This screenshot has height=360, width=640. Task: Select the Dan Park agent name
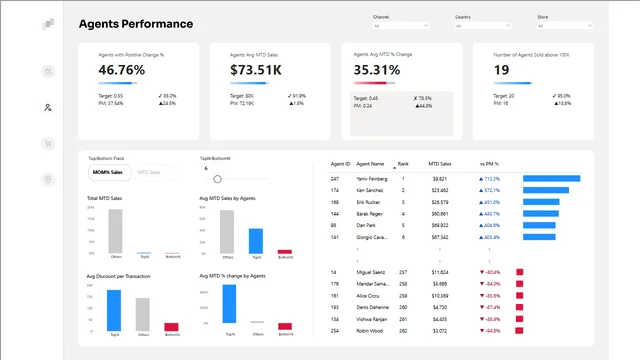(x=366, y=225)
